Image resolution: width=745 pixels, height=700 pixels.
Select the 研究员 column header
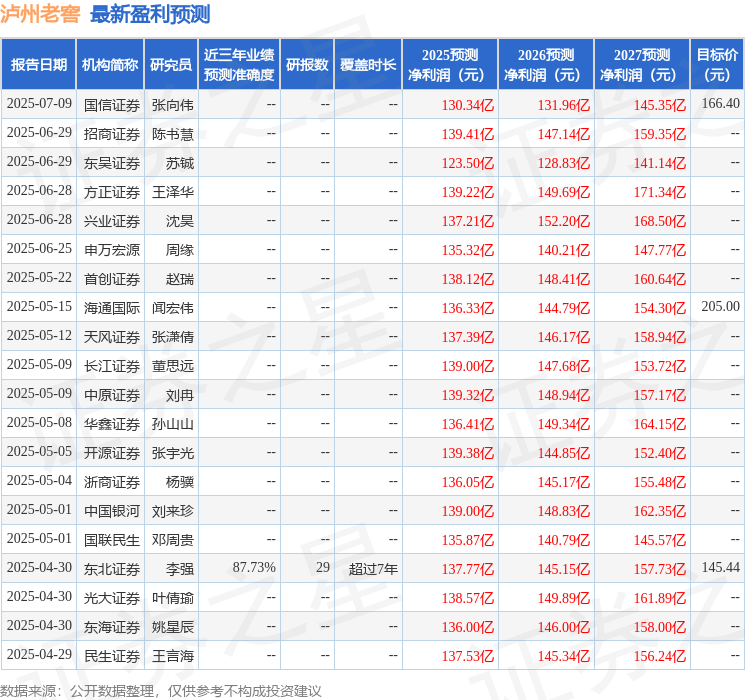(171, 65)
